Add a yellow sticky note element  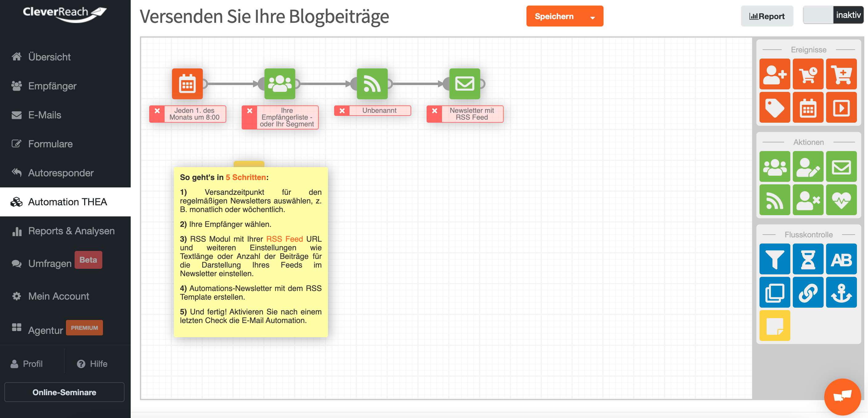[774, 326]
